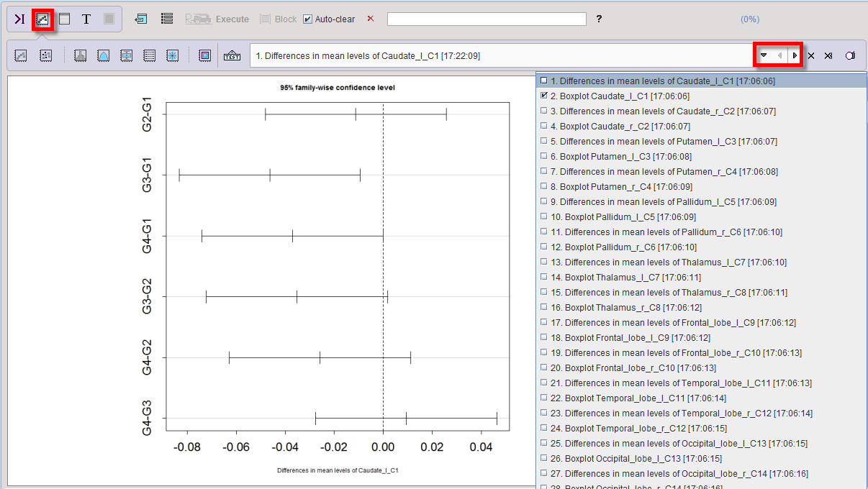868x489 pixels.
Task: Select the plots view icon outlined in red
Action: point(42,19)
